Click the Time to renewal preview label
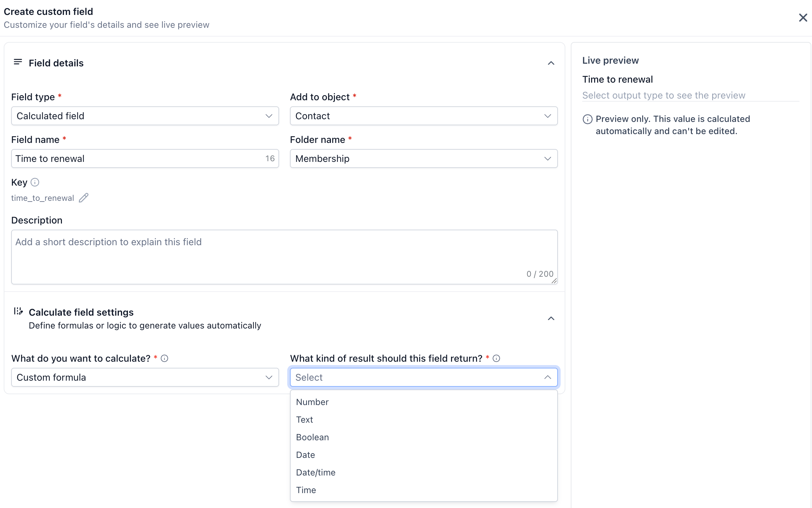The width and height of the screenshot is (812, 508). [617, 79]
